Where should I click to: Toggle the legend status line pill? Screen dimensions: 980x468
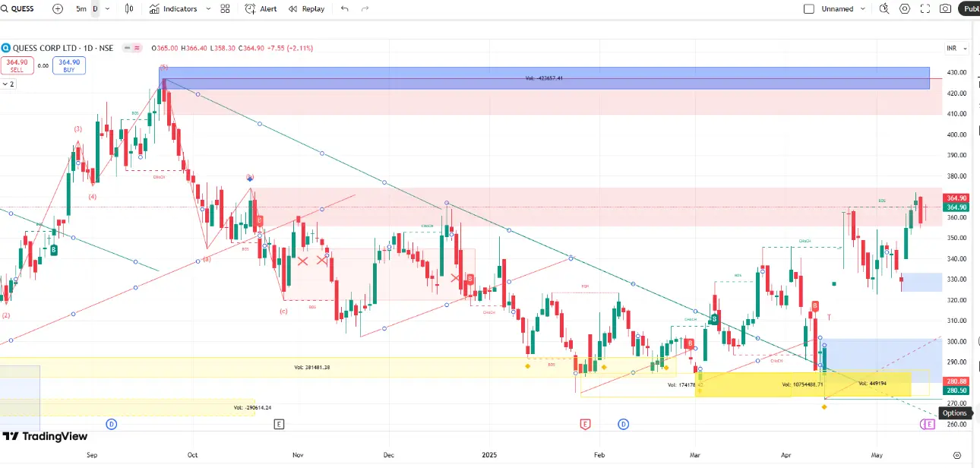point(134,48)
